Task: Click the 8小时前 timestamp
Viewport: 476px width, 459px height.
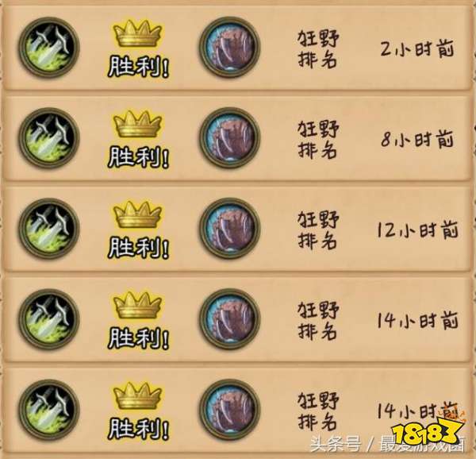Action: (417, 139)
